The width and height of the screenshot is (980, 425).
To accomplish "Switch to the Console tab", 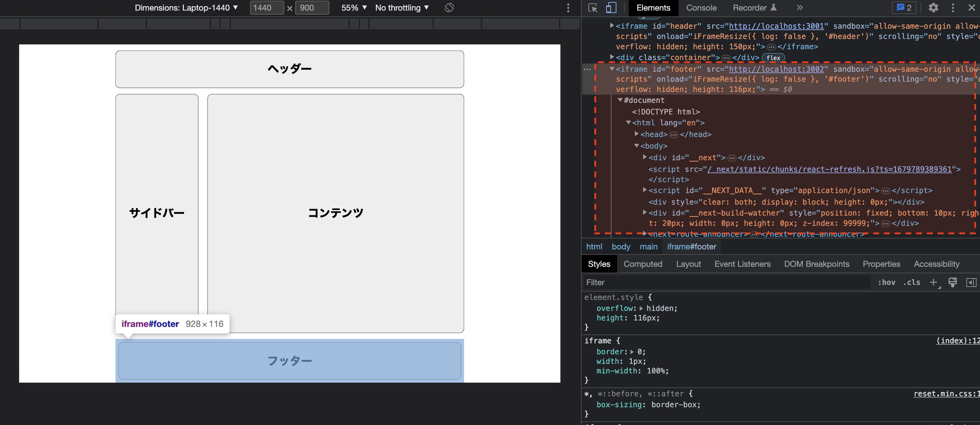I will pos(701,8).
